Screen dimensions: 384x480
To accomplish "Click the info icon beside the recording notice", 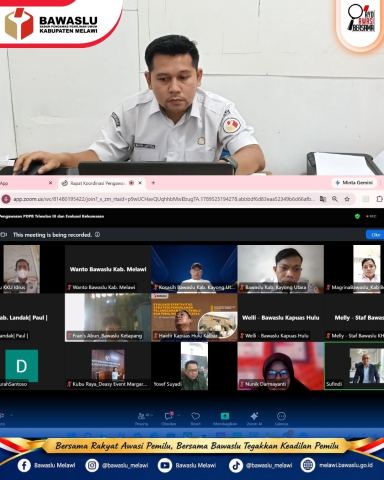I will [x=97, y=235].
